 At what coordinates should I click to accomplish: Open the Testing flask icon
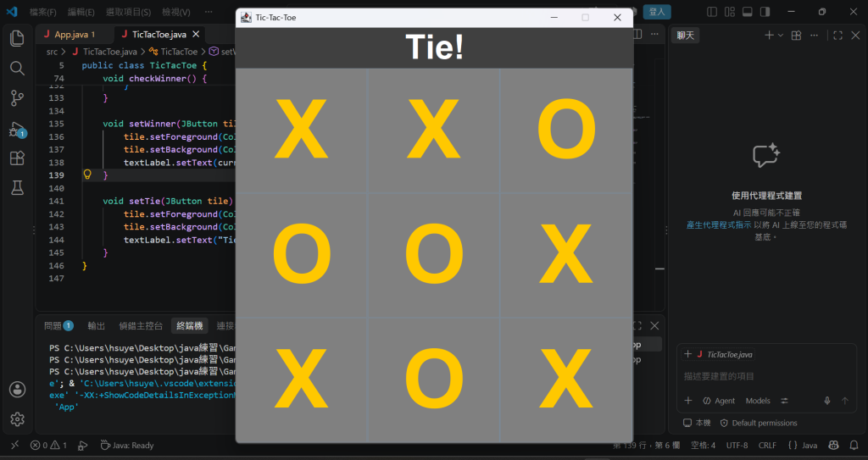coord(17,188)
